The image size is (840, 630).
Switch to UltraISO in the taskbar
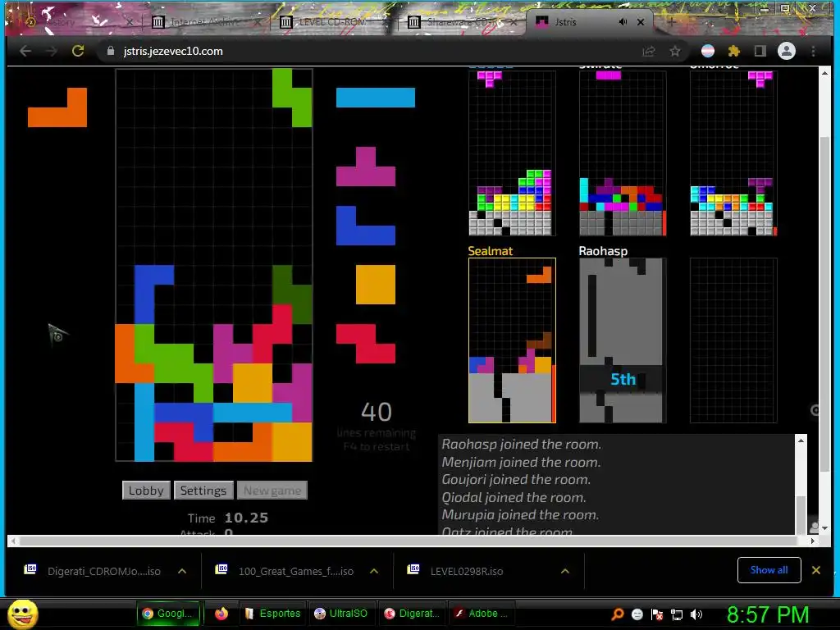point(340,614)
